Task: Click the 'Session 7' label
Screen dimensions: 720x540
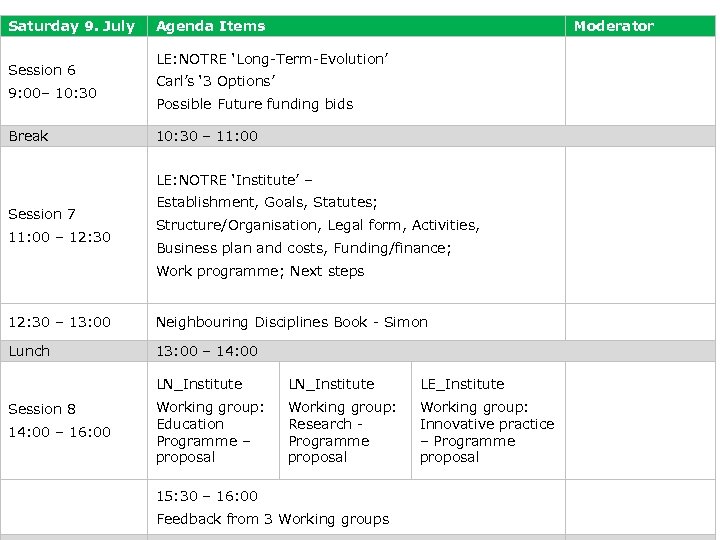Action: 42,214
